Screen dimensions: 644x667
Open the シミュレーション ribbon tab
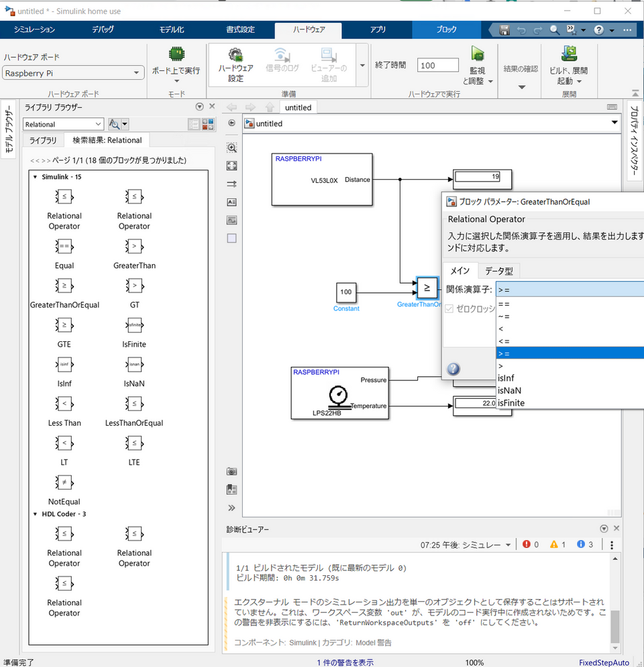pos(34,29)
